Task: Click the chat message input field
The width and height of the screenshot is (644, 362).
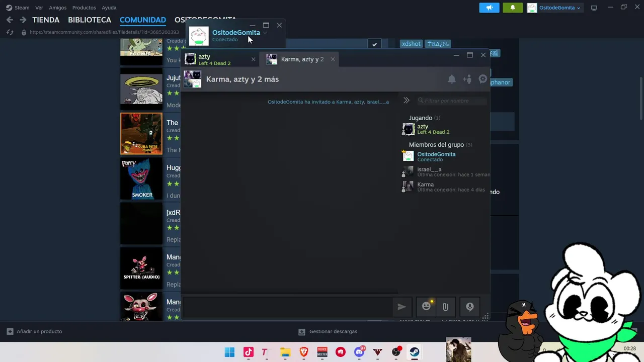Action: click(x=288, y=307)
